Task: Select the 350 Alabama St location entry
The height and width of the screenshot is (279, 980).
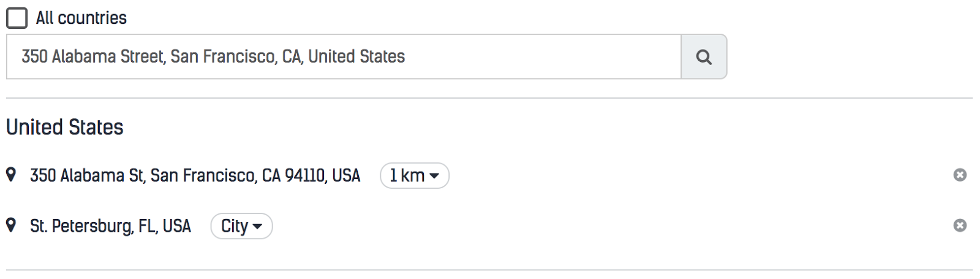Action: (x=195, y=175)
